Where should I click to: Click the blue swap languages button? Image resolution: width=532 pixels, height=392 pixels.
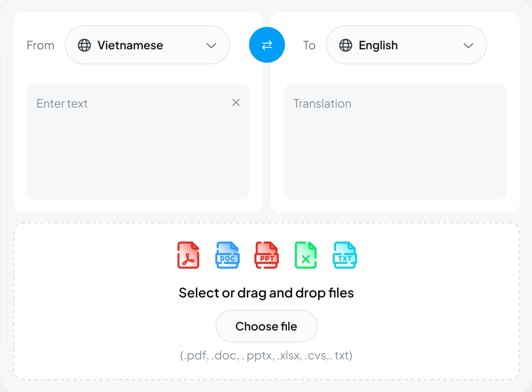coord(267,45)
